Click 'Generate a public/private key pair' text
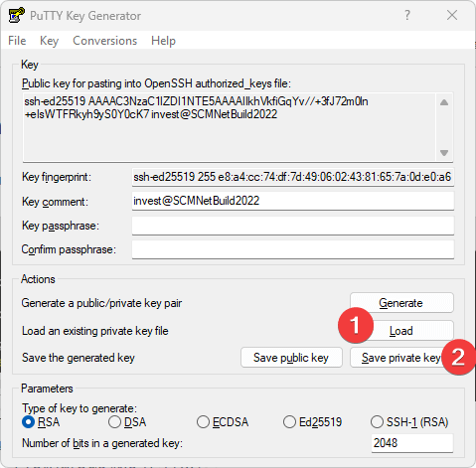Screen dimensions: 476x468 pos(101,303)
